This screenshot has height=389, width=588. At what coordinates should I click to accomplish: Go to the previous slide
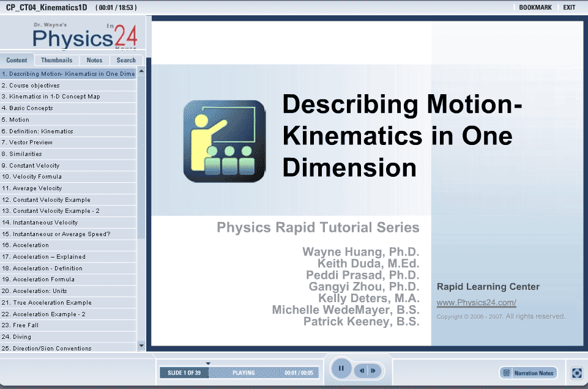pyautogui.click(x=362, y=371)
